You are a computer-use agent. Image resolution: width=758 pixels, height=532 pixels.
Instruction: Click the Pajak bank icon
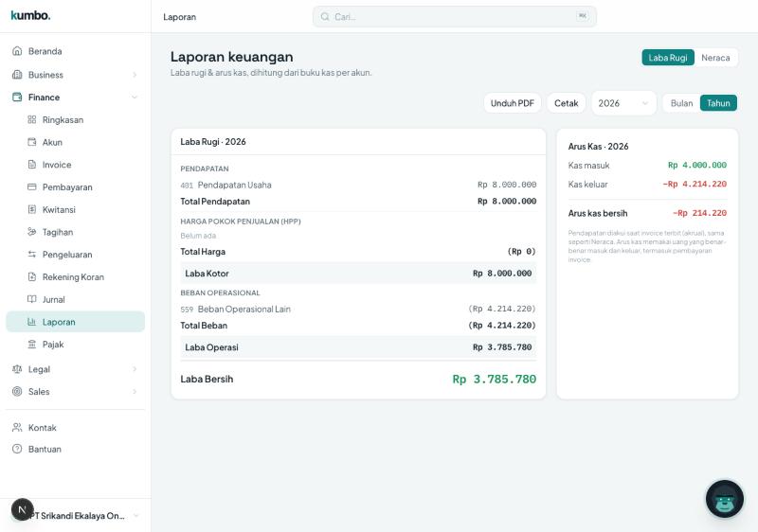click(32, 344)
